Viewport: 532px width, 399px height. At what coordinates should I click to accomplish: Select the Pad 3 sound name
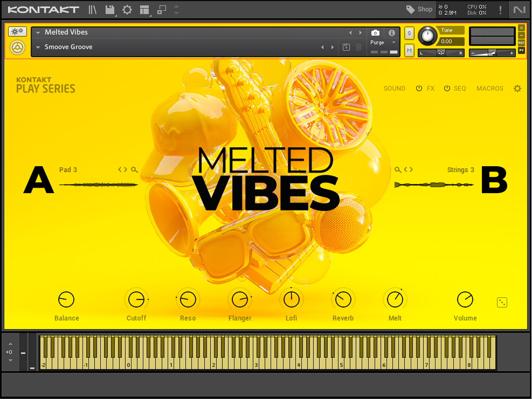68,170
